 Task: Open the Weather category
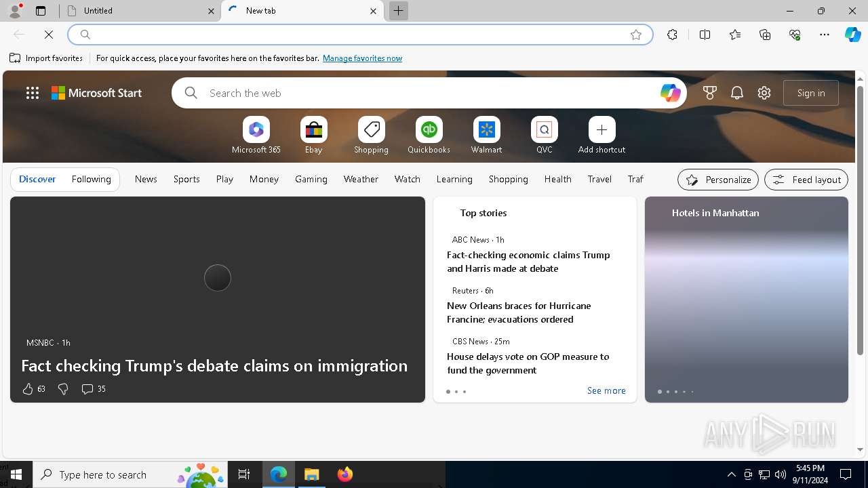coord(361,179)
